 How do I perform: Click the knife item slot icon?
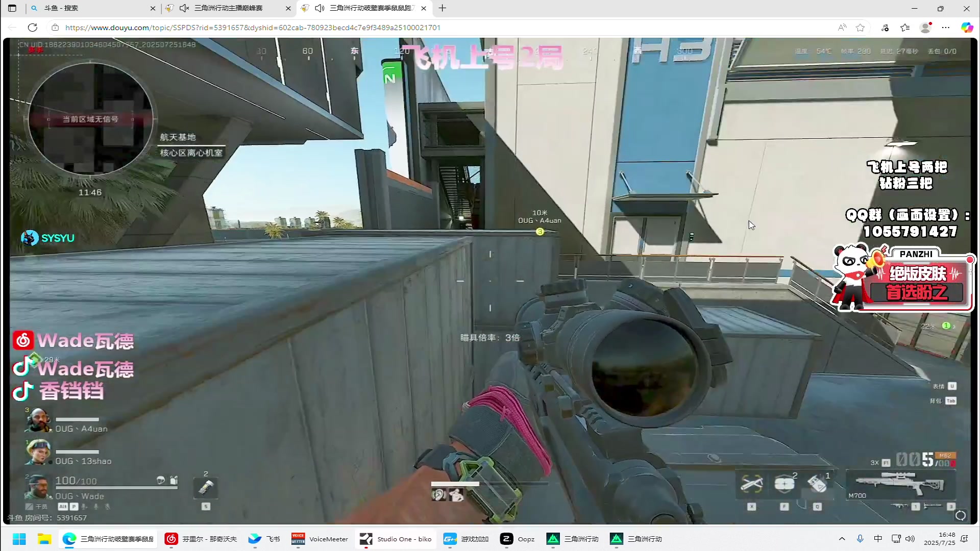[206, 488]
